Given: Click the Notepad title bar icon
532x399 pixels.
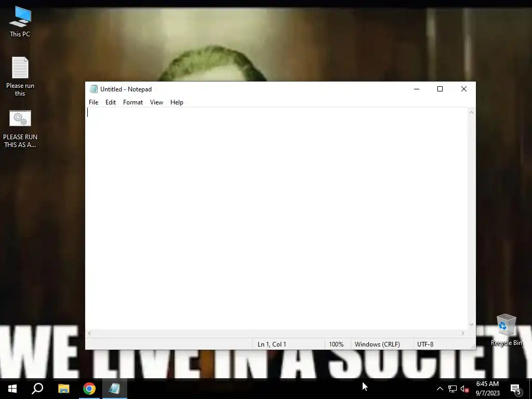Looking at the screenshot, I should point(94,89).
